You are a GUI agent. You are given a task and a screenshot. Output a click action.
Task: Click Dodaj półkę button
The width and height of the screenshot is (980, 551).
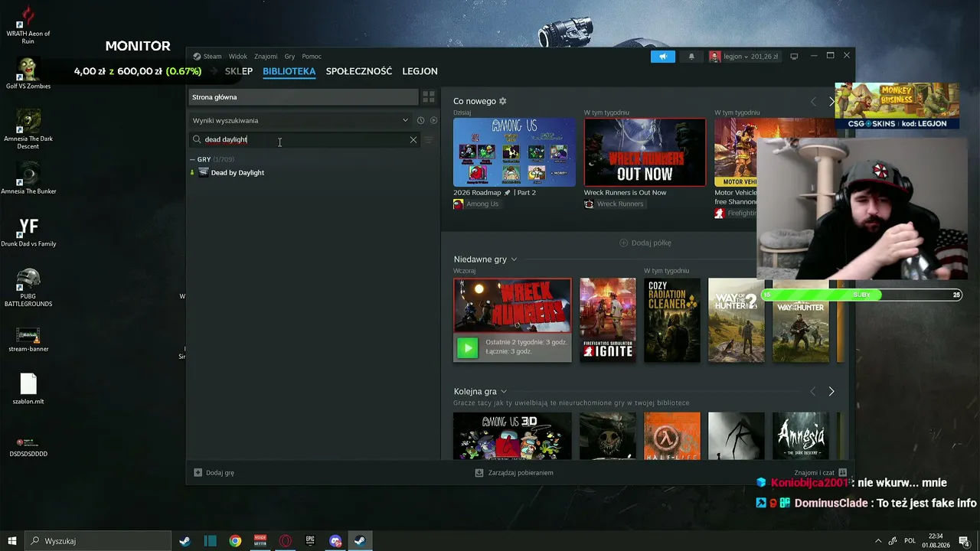[645, 243]
